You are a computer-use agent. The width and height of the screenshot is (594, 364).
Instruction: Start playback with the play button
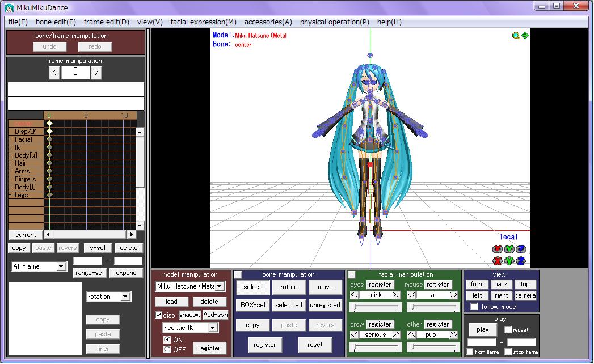(x=483, y=329)
